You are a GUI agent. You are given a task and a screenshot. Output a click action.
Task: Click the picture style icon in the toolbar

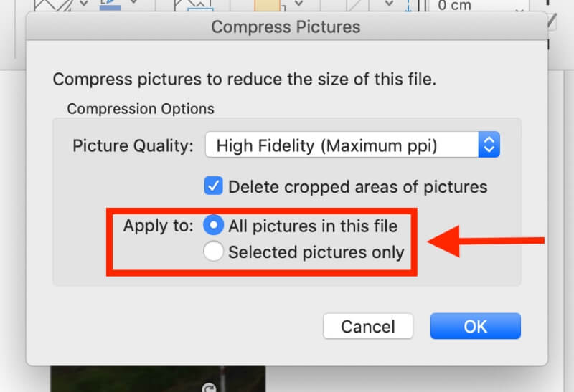click(53, 5)
